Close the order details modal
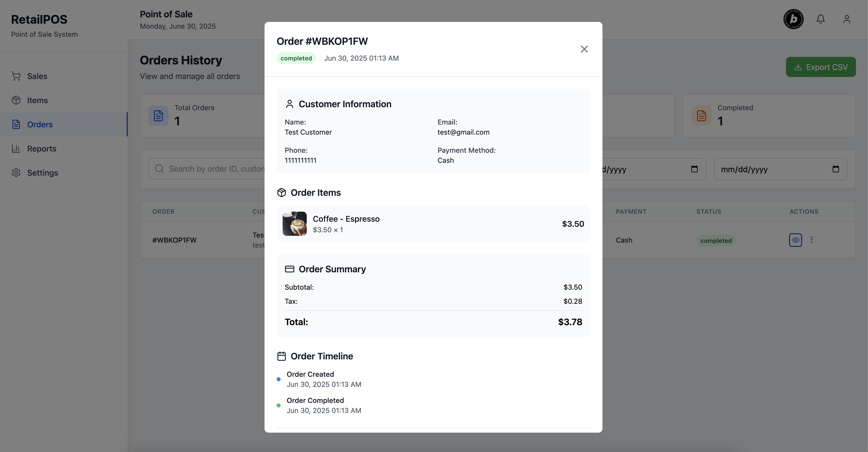 pos(584,49)
